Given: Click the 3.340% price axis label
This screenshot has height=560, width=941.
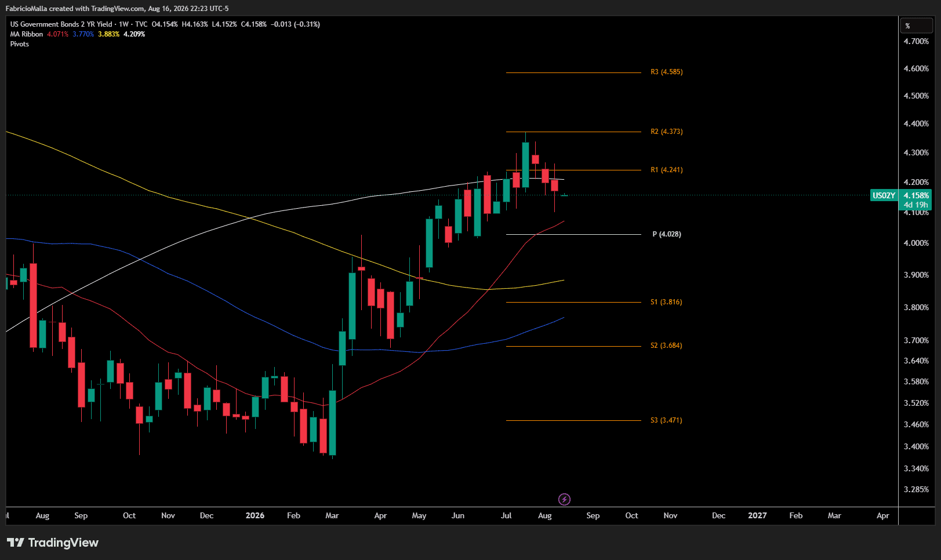Looking at the screenshot, I should pyautogui.click(x=916, y=468).
